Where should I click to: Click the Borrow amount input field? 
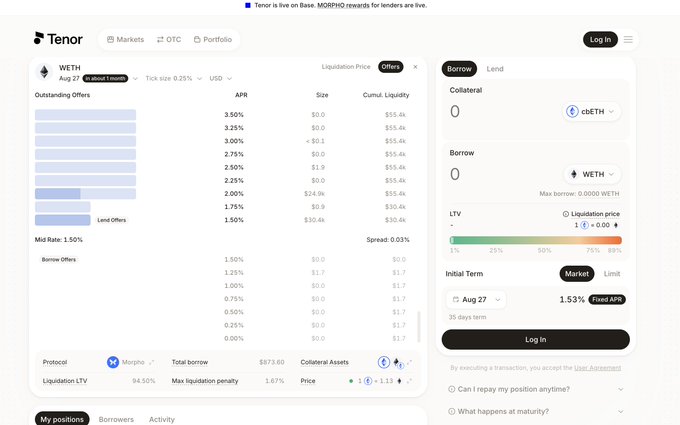(x=503, y=174)
